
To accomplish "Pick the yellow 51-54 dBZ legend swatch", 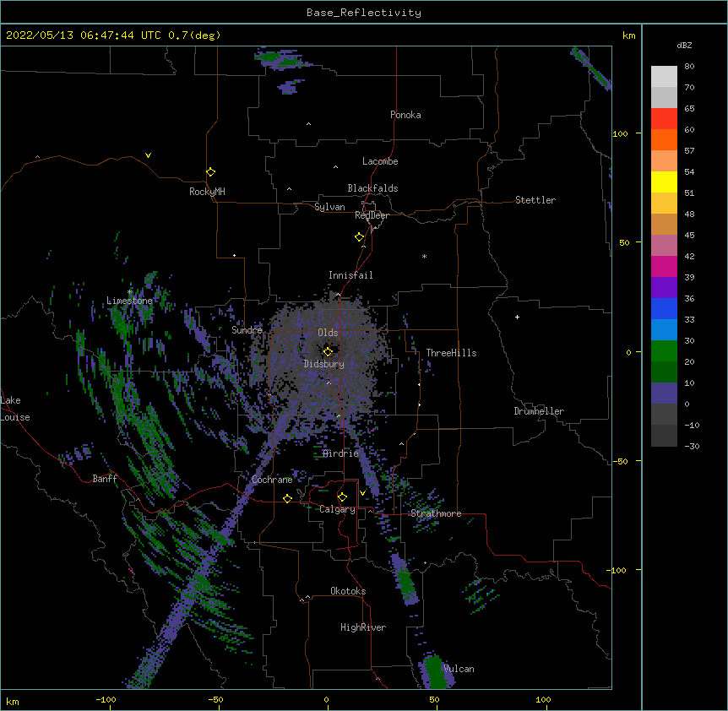I will pyautogui.click(x=664, y=182).
